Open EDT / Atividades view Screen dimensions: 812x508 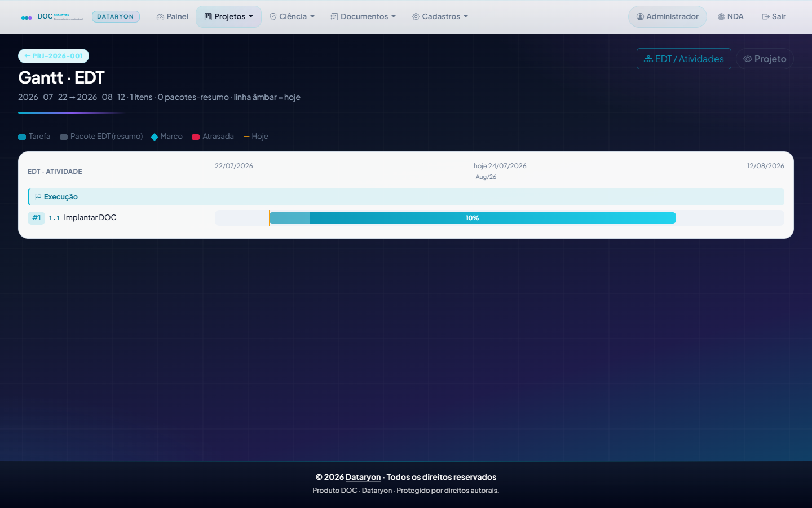pyautogui.click(x=684, y=59)
